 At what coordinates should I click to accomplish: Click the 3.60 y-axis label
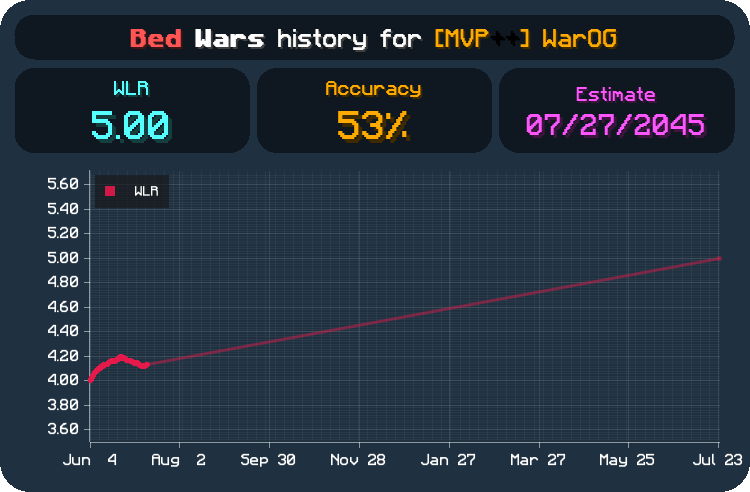(63, 429)
